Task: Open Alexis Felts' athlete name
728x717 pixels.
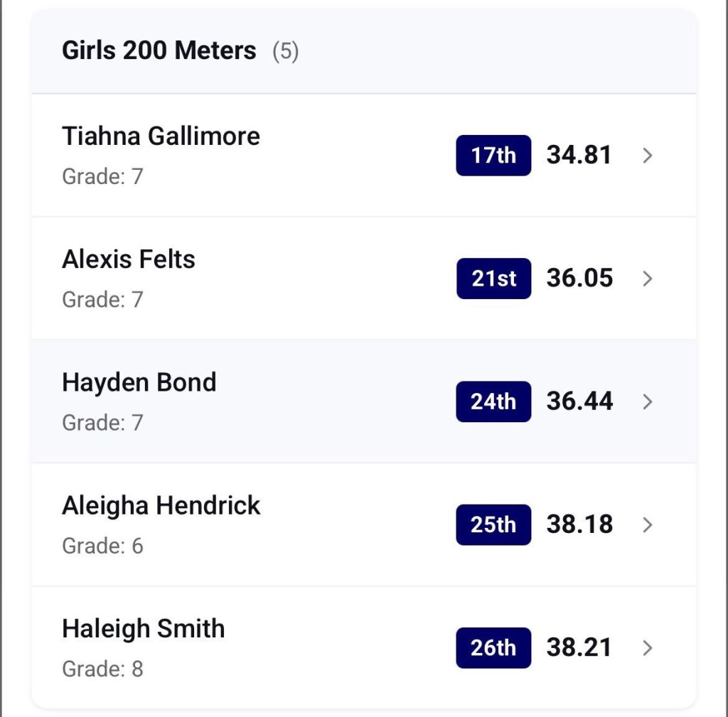Action: pos(129,259)
